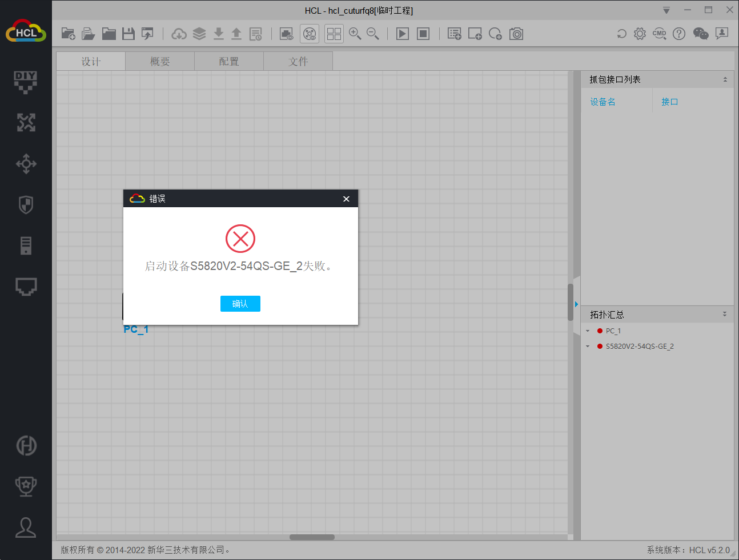Viewport: 739px width, 560px height.
Task: Click the circular H logo sidebar icon
Action: 26,445
